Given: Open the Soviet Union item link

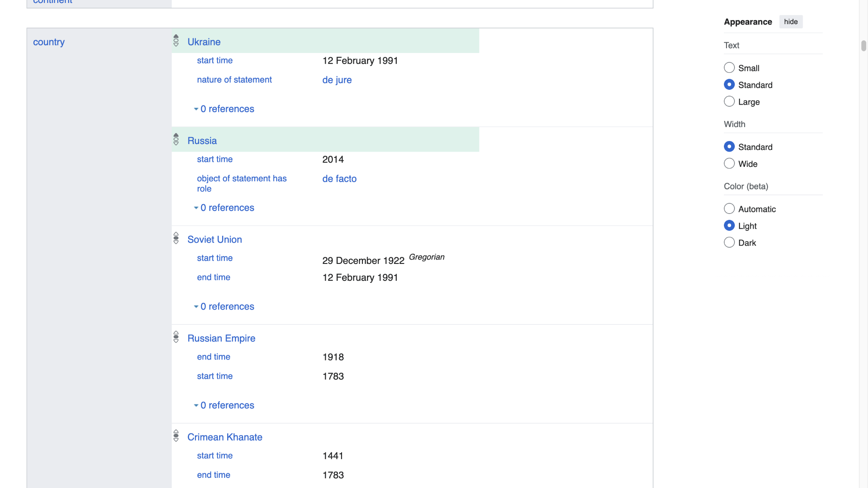Looking at the screenshot, I should [214, 239].
